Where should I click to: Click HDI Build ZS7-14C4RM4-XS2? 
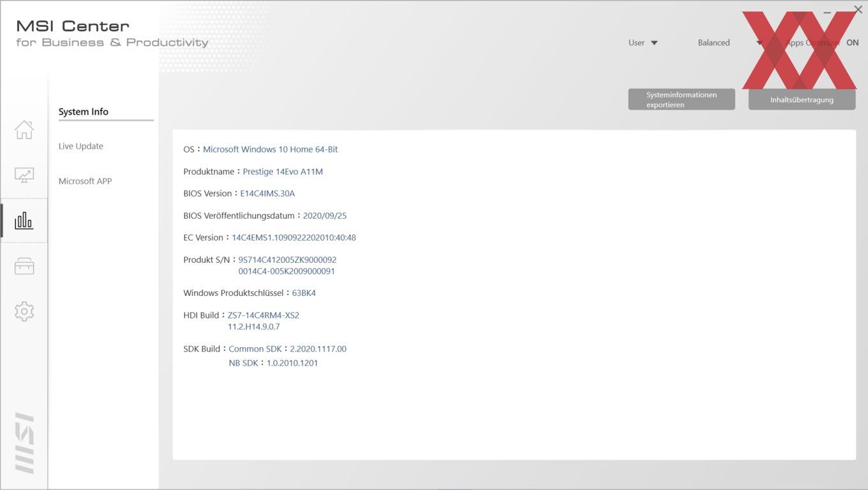(264, 315)
